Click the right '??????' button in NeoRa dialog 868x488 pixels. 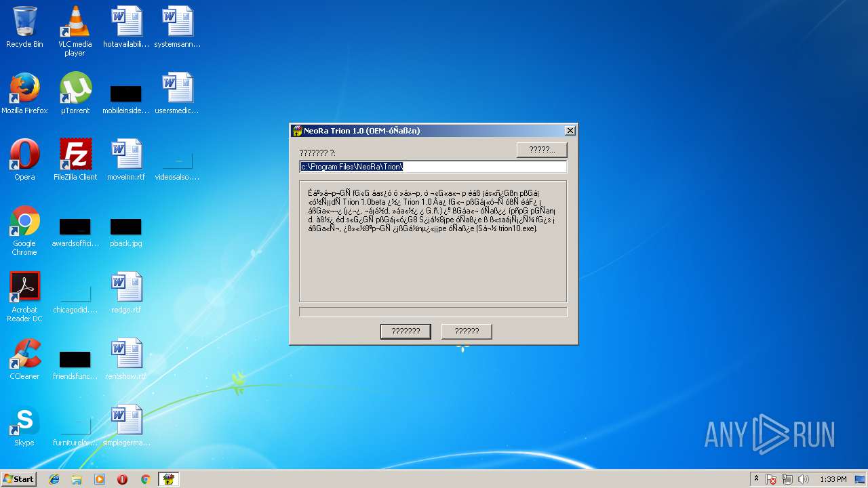coord(467,331)
